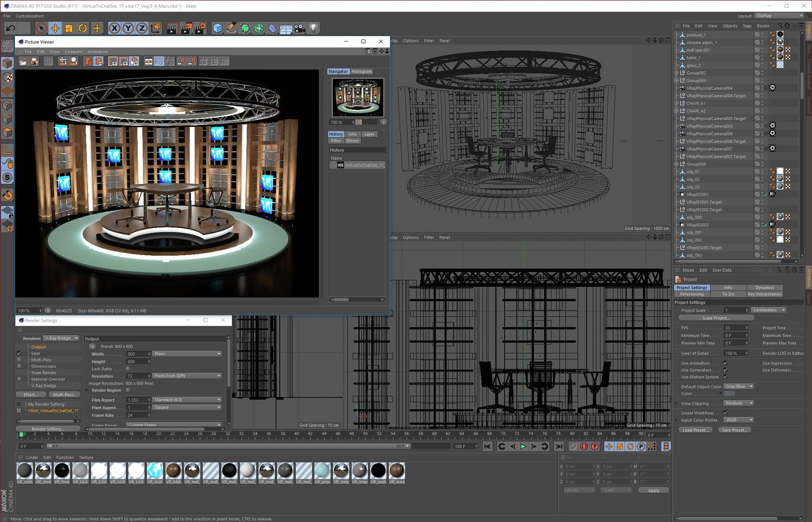Toggle Linear Workflow checkbox
The width and height of the screenshot is (812, 522).
tap(725, 413)
